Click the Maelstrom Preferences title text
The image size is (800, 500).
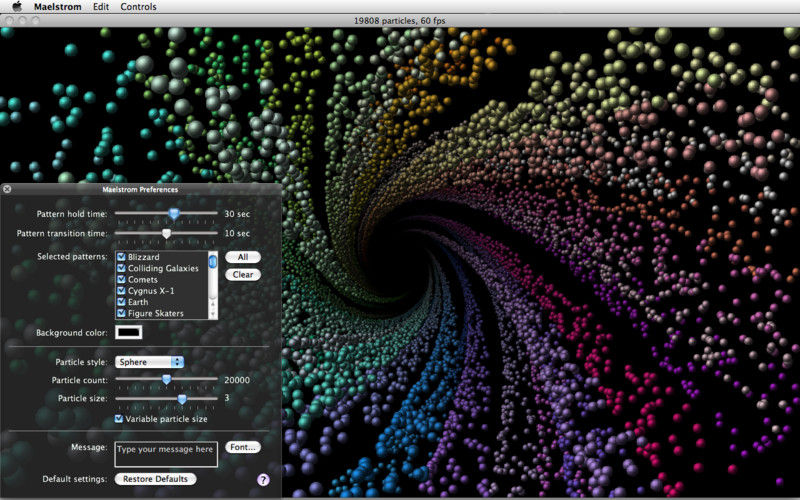click(x=140, y=189)
